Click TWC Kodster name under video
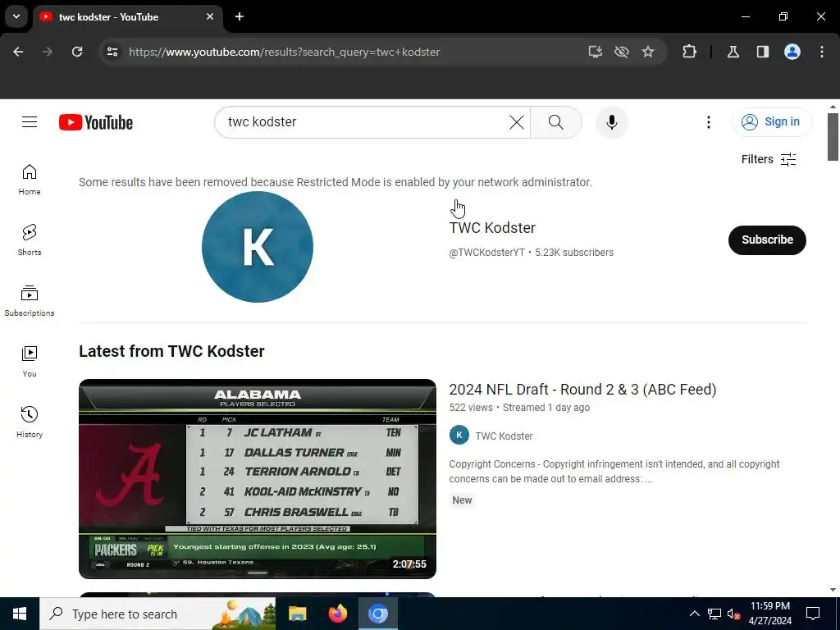Image resolution: width=840 pixels, height=630 pixels. coord(504,436)
